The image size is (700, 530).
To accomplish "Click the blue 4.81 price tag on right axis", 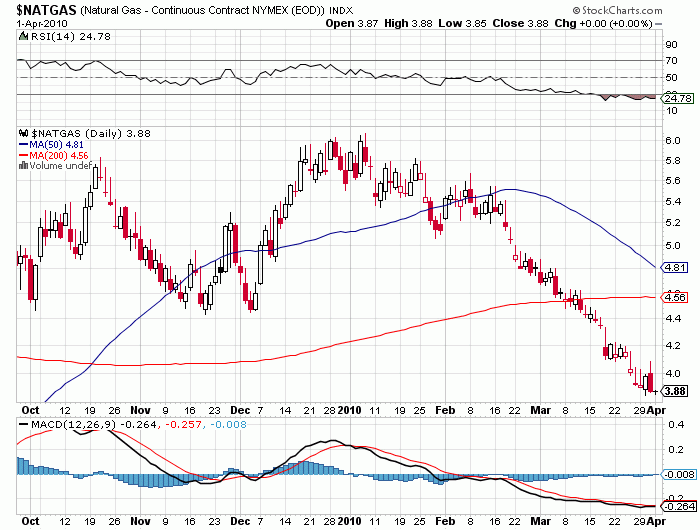I will coord(677,268).
